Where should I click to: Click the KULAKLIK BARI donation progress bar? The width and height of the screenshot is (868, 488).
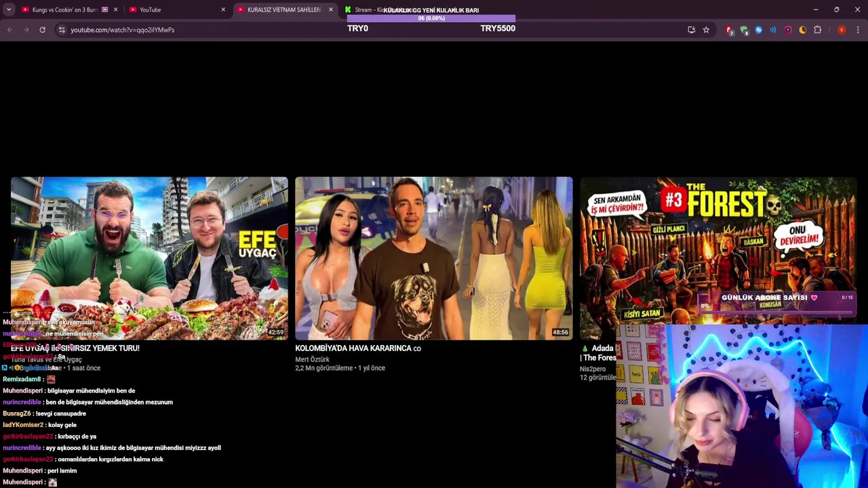431,18
